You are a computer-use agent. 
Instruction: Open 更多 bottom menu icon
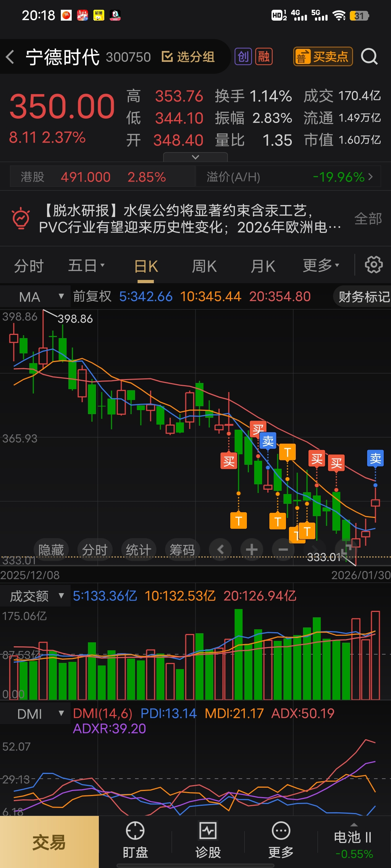[x=281, y=841]
